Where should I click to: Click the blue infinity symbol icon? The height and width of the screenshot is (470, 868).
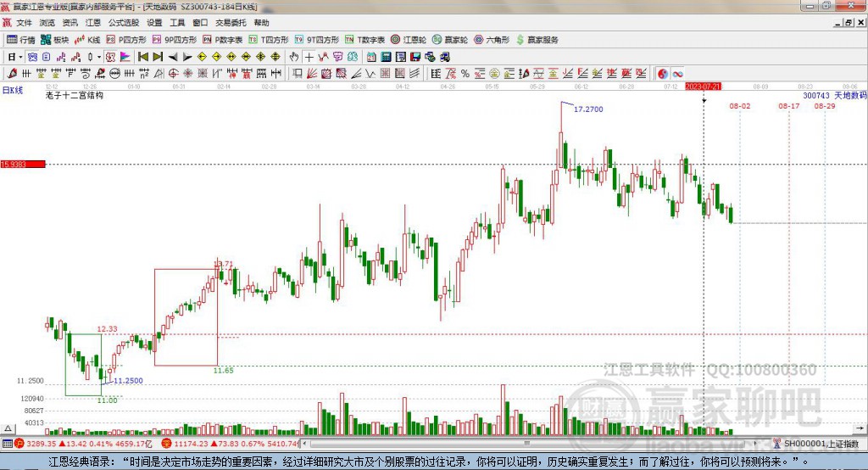677,73
